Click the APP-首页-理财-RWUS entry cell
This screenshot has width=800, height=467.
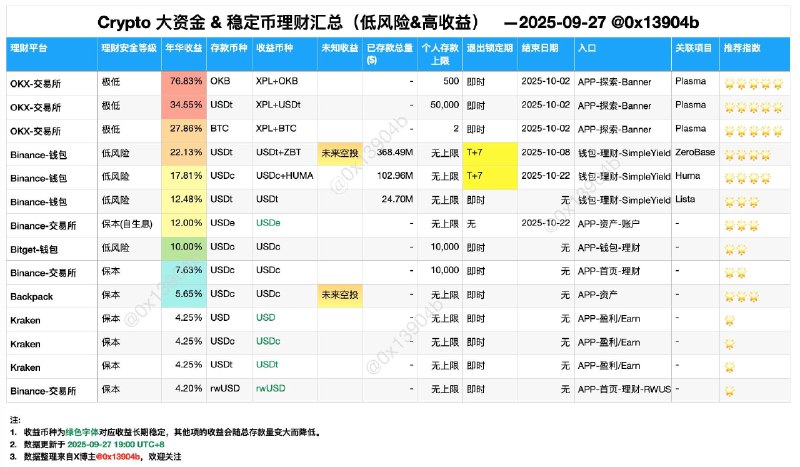(x=624, y=389)
